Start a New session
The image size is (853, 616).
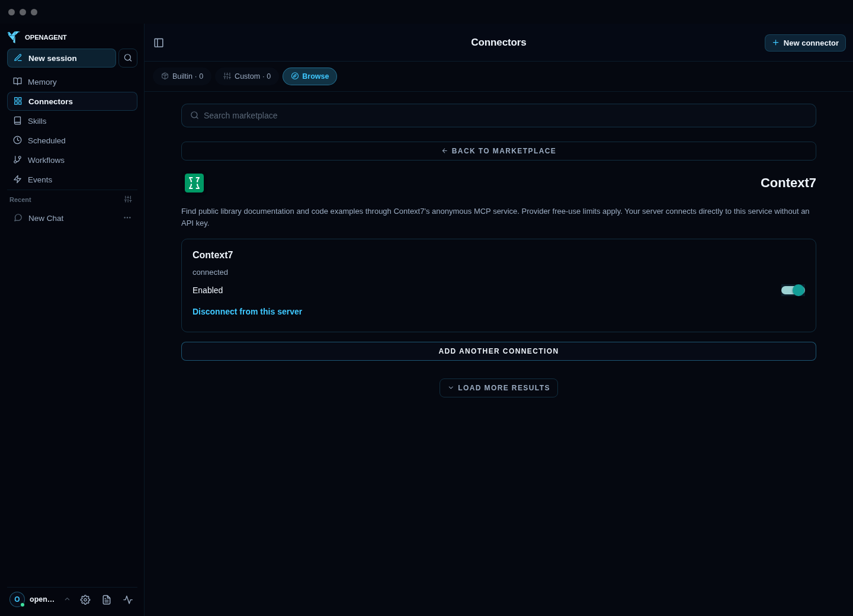pyautogui.click(x=62, y=58)
